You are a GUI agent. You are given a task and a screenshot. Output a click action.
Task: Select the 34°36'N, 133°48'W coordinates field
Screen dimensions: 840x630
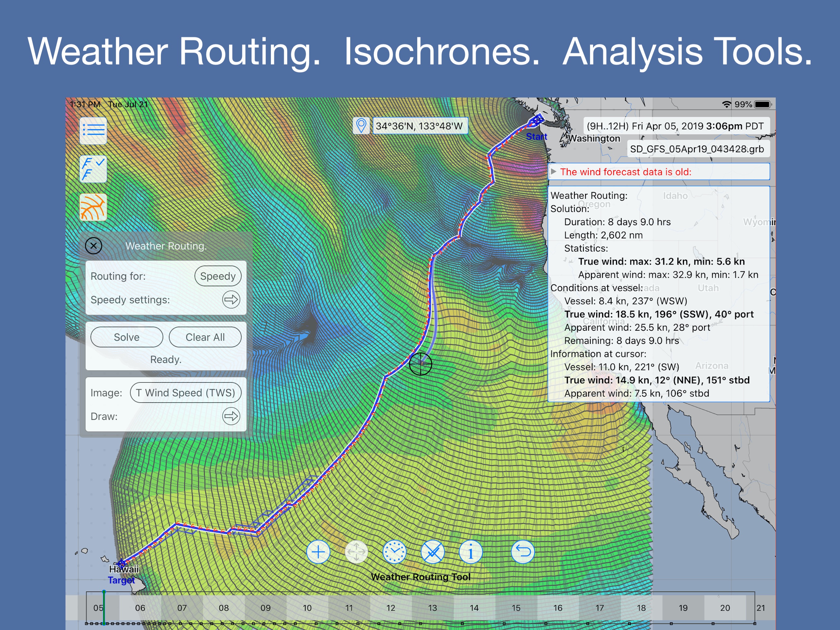tap(420, 126)
